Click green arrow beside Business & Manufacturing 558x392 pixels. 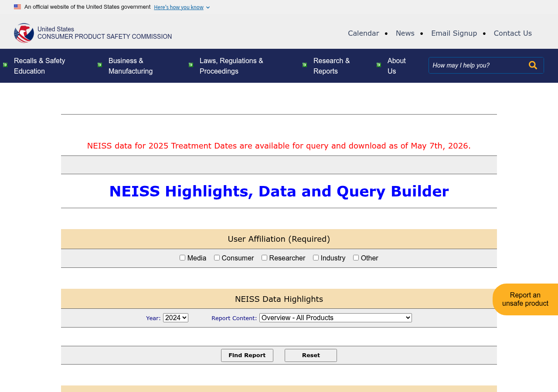point(100,65)
